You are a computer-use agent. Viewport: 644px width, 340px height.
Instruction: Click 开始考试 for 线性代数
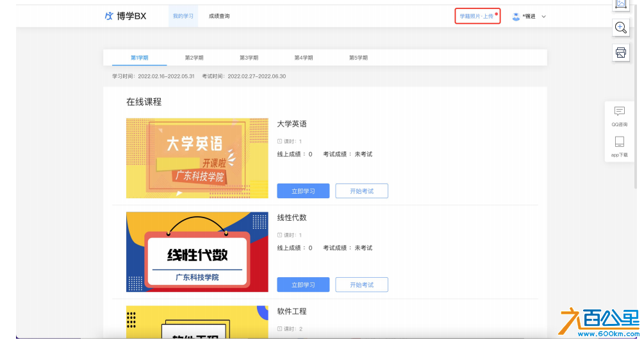[361, 284]
